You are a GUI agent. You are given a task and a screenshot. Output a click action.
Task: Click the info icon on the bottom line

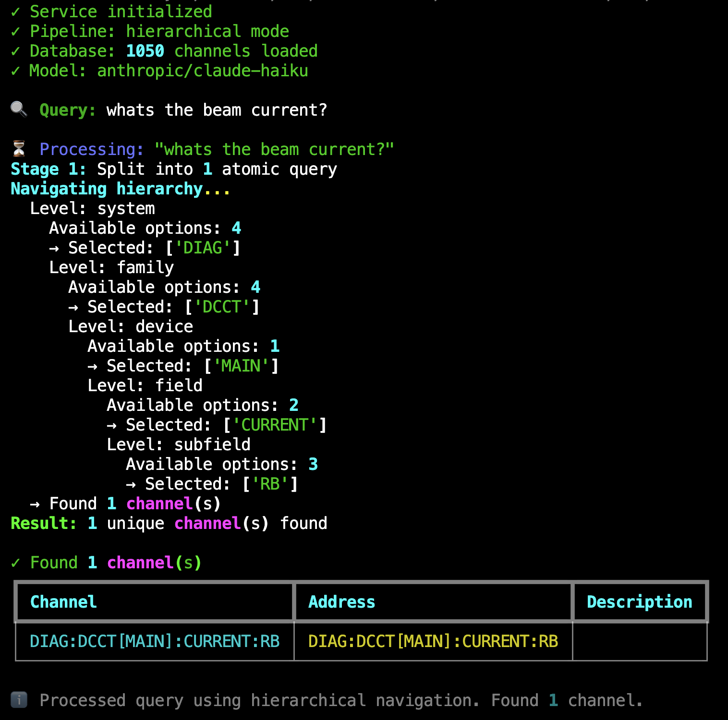point(19,700)
